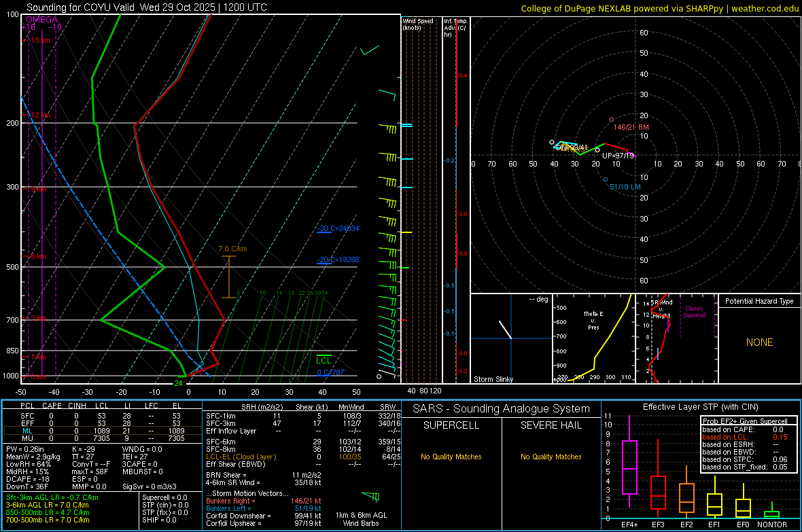Click the red right-mover circle on hodograph
The height and width of the screenshot is (532, 802).
pos(611,120)
